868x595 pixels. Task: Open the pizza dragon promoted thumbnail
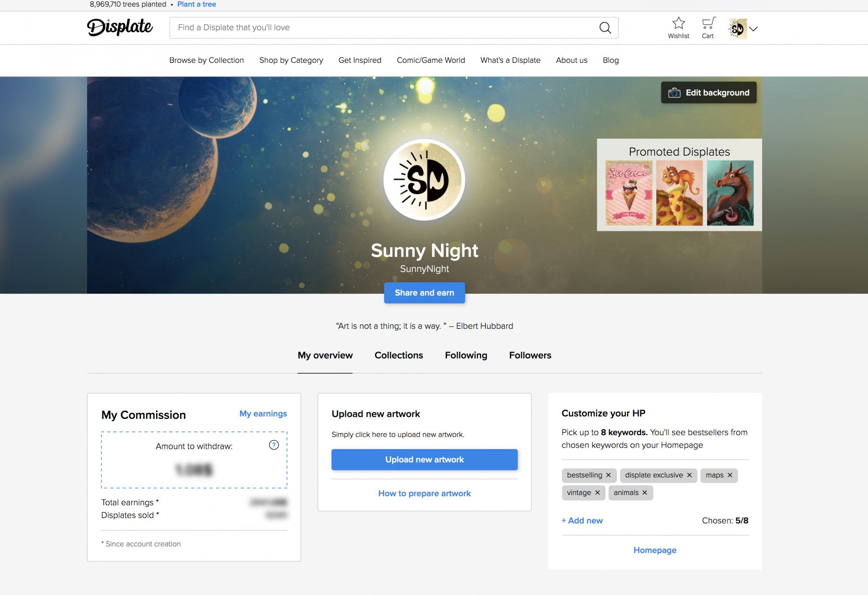[679, 193]
